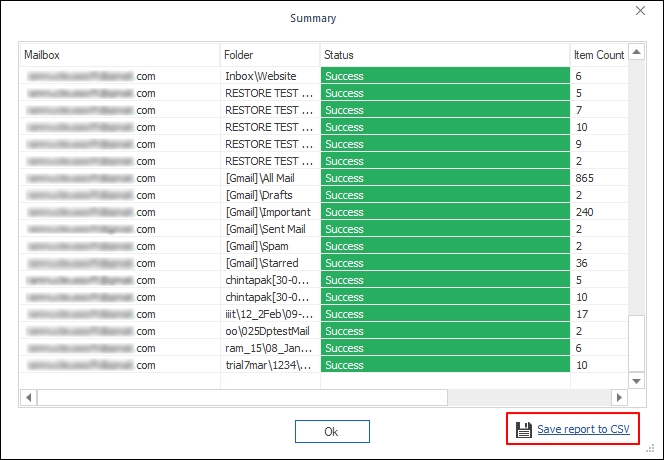Sort by the Mailbox column header
Screen dimensions: 664x460
[120, 55]
